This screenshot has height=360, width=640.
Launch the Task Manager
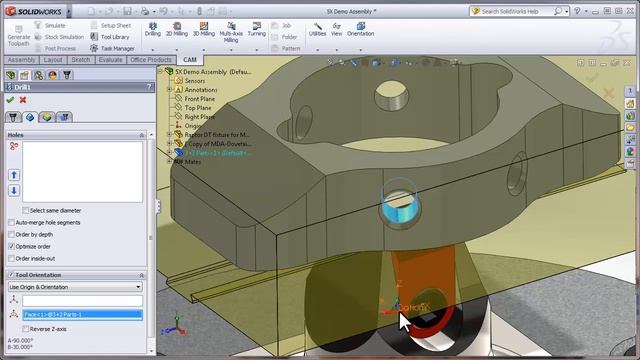[112, 48]
